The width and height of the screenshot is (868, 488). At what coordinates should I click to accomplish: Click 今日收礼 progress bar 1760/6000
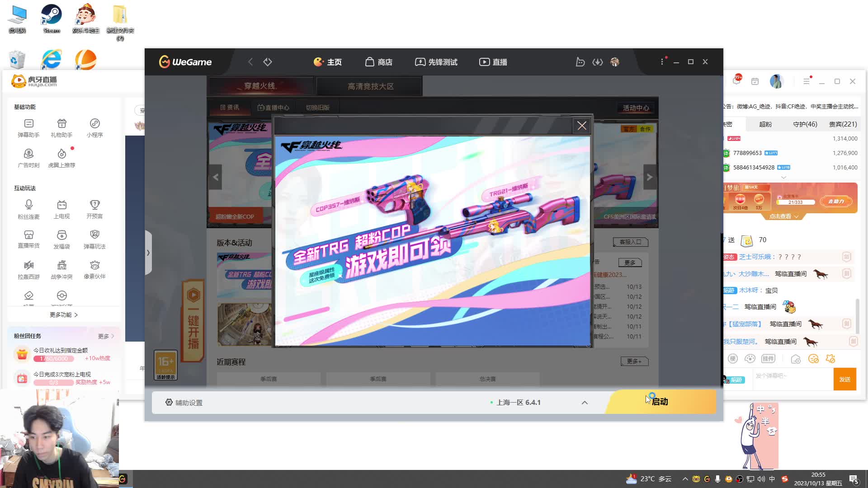pyautogui.click(x=53, y=358)
